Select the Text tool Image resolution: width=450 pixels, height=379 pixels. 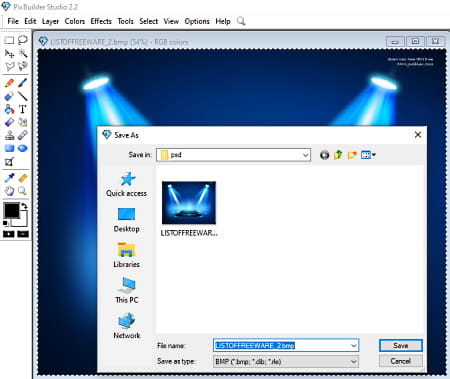[22, 109]
